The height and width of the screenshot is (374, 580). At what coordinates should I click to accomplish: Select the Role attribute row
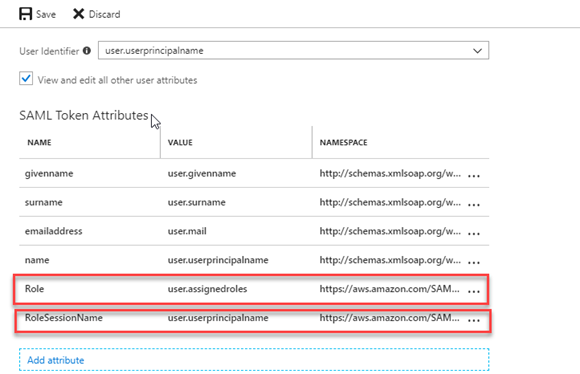pos(251,289)
